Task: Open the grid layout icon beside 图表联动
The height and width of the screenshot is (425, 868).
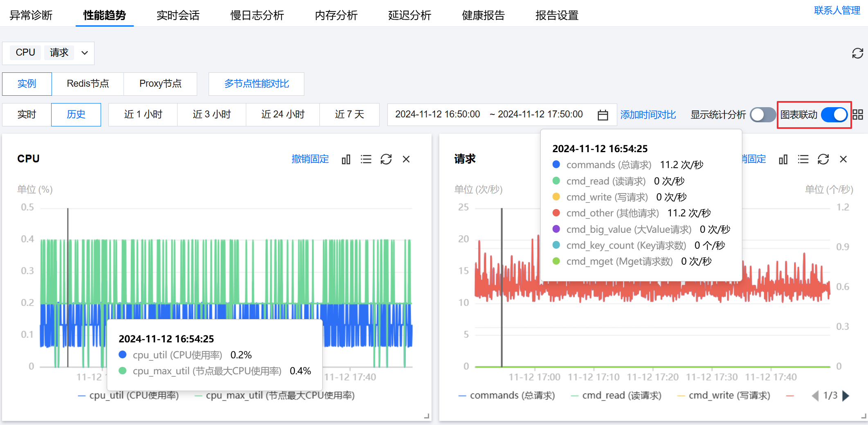Action: coord(858,115)
